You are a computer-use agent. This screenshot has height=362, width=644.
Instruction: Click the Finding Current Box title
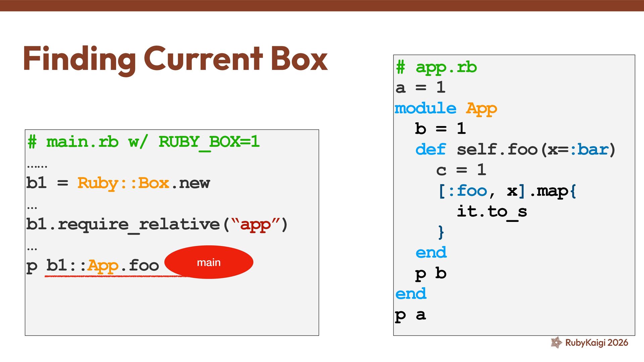point(175,59)
